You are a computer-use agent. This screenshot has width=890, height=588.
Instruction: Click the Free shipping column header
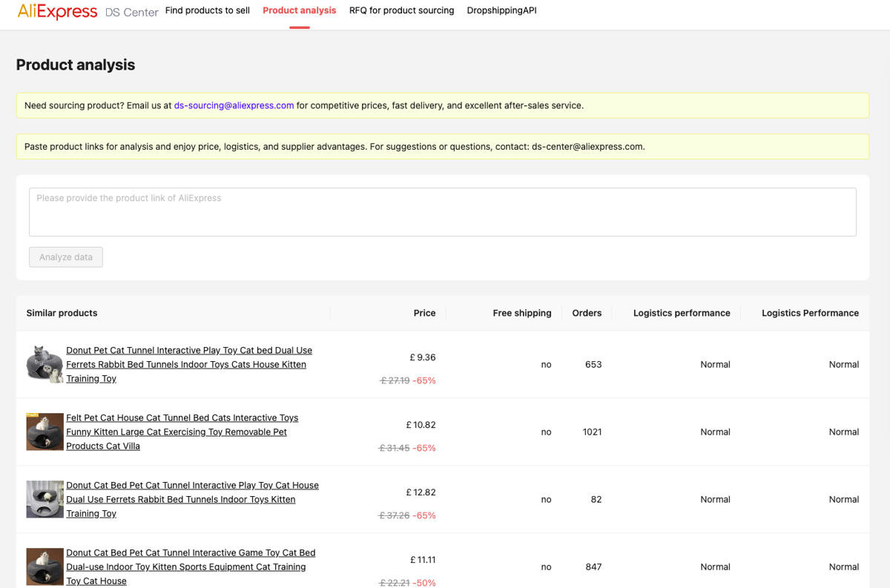(522, 313)
